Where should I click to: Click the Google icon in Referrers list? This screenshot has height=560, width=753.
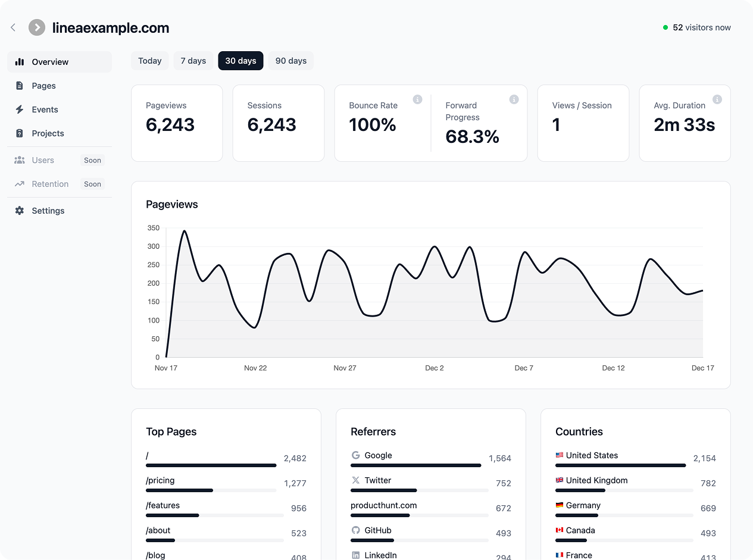355,455
